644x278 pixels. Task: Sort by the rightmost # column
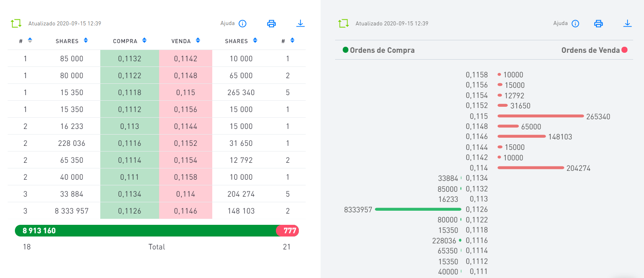tap(292, 40)
